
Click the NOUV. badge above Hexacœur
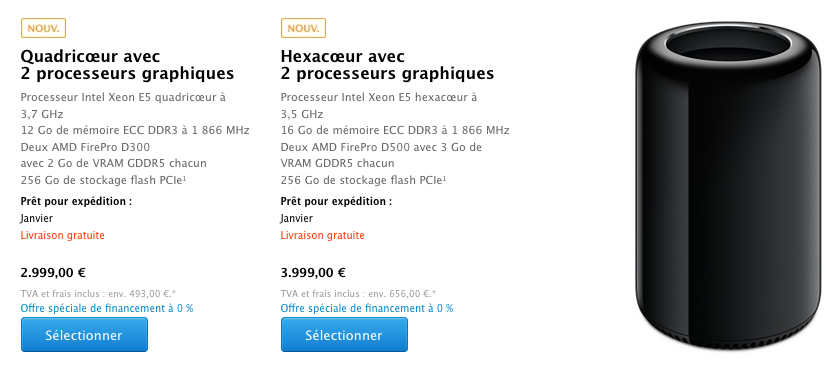tap(303, 28)
